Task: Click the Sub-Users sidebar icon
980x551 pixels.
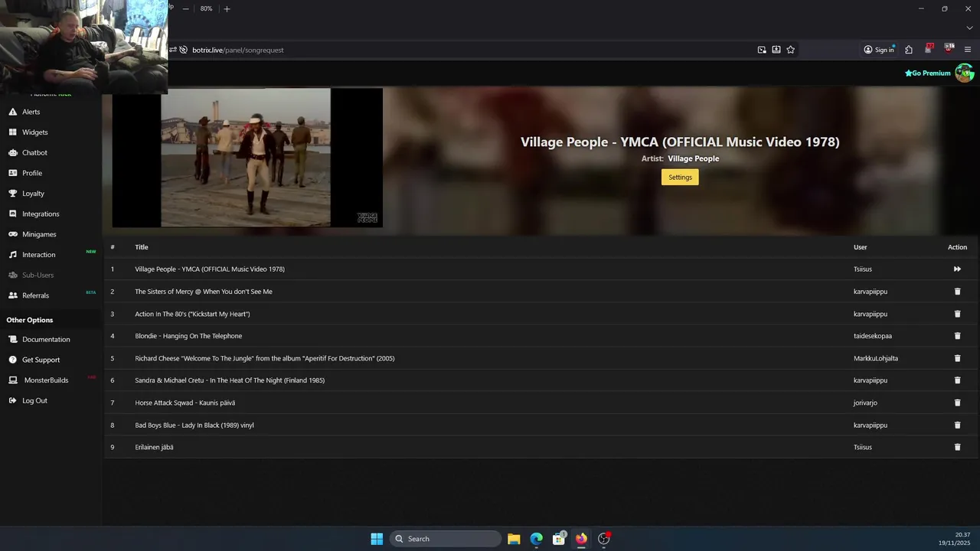Action: [x=12, y=275]
